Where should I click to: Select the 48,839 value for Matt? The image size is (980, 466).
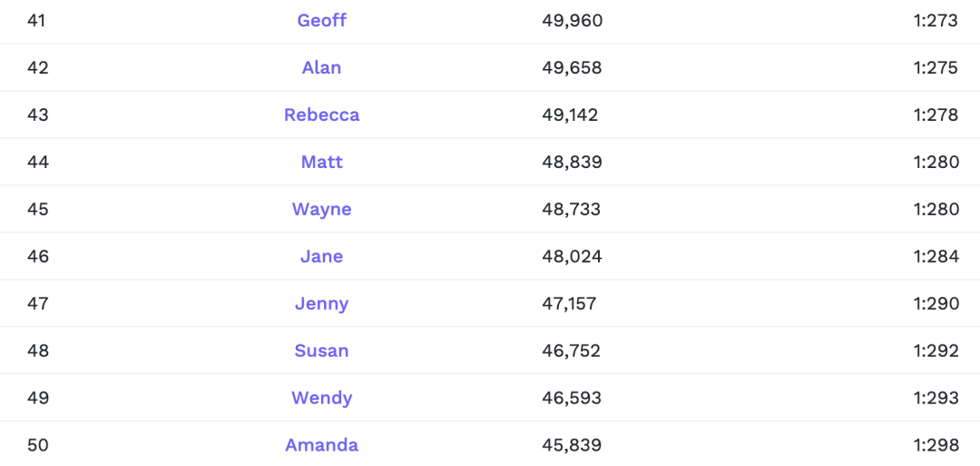(x=572, y=162)
